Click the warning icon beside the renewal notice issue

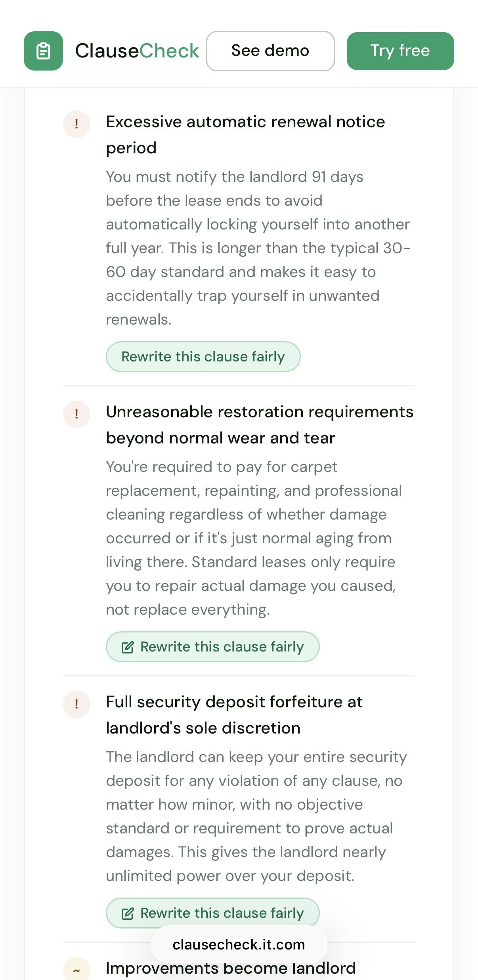click(x=76, y=124)
